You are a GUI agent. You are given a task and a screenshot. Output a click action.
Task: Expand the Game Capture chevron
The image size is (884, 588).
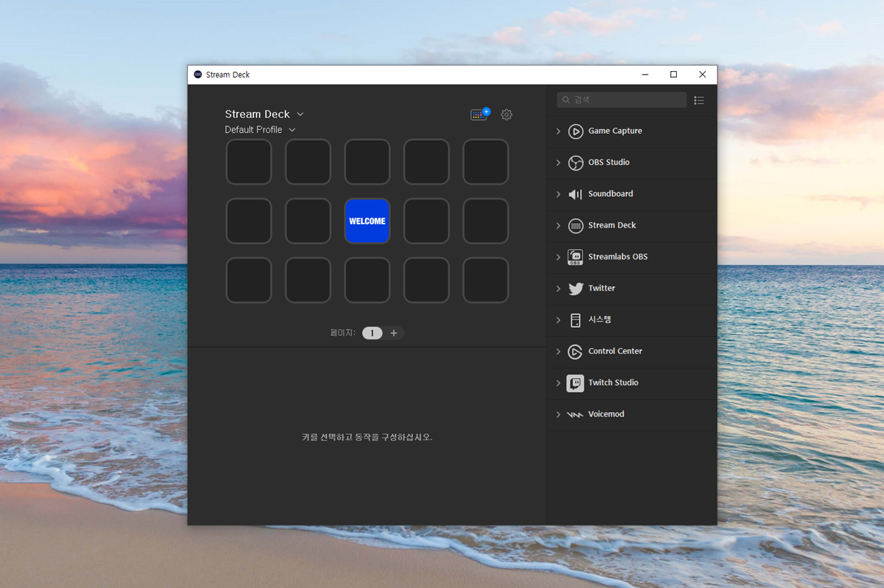pos(559,131)
